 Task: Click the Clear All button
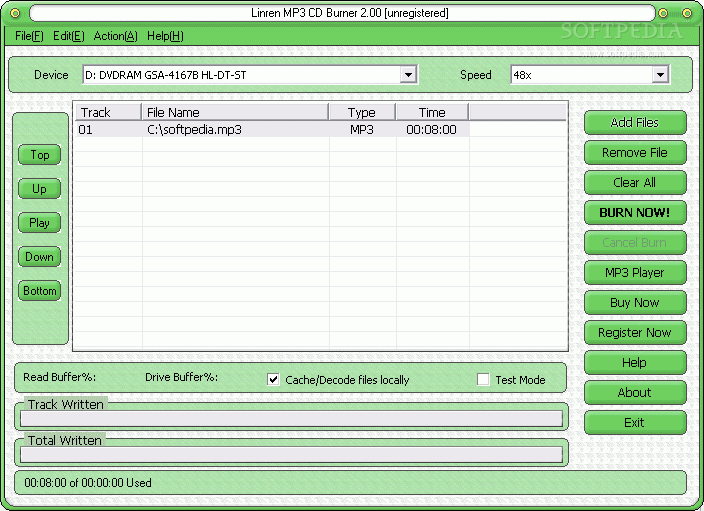pos(635,182)
